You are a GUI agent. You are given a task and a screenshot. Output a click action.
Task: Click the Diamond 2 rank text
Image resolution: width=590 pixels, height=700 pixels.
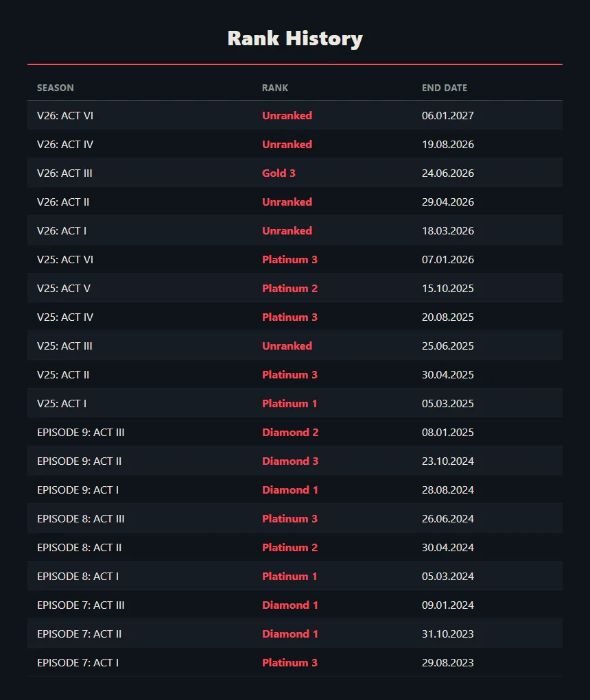290,432
